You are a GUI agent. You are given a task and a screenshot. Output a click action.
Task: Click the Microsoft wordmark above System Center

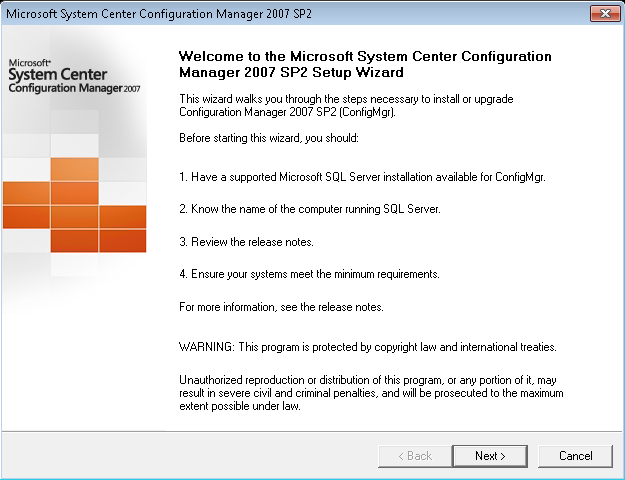pyautogui.click(x=29, y=63)
